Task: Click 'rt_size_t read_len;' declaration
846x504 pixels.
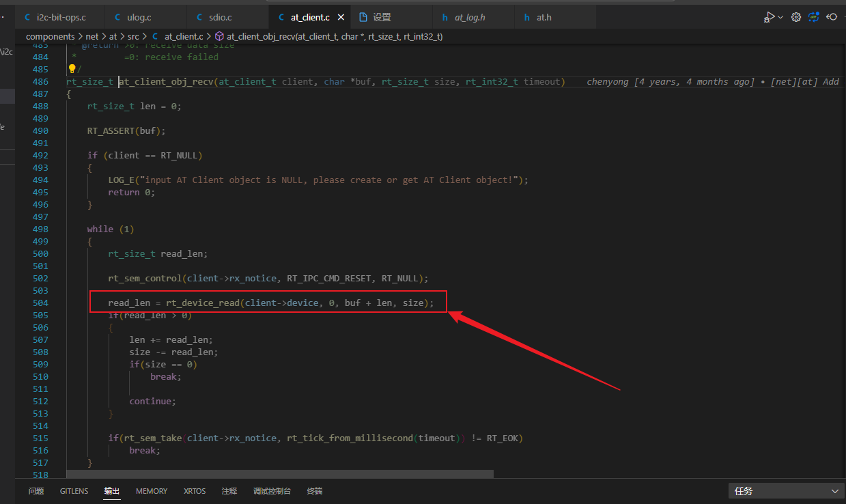Action: 158,254
